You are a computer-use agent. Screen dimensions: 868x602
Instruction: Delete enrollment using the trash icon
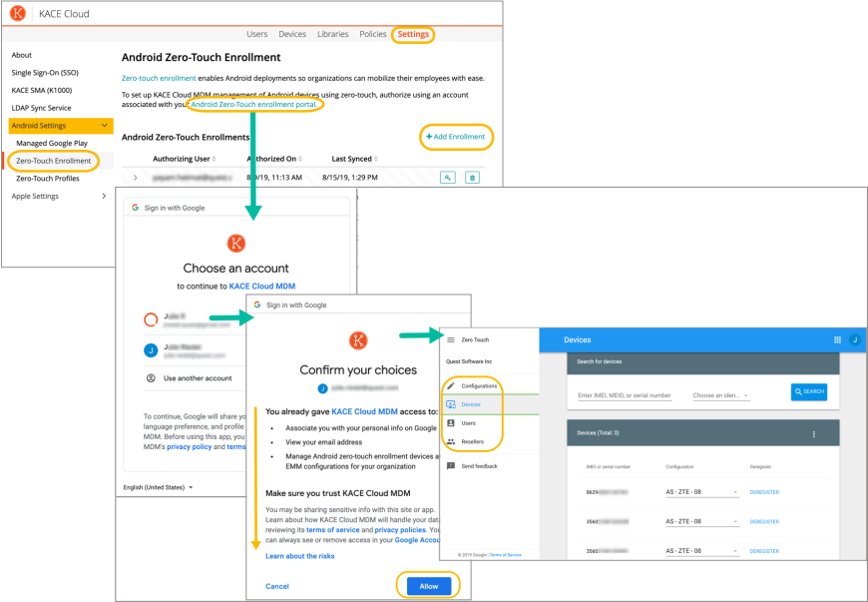click(x=473, y=178)
